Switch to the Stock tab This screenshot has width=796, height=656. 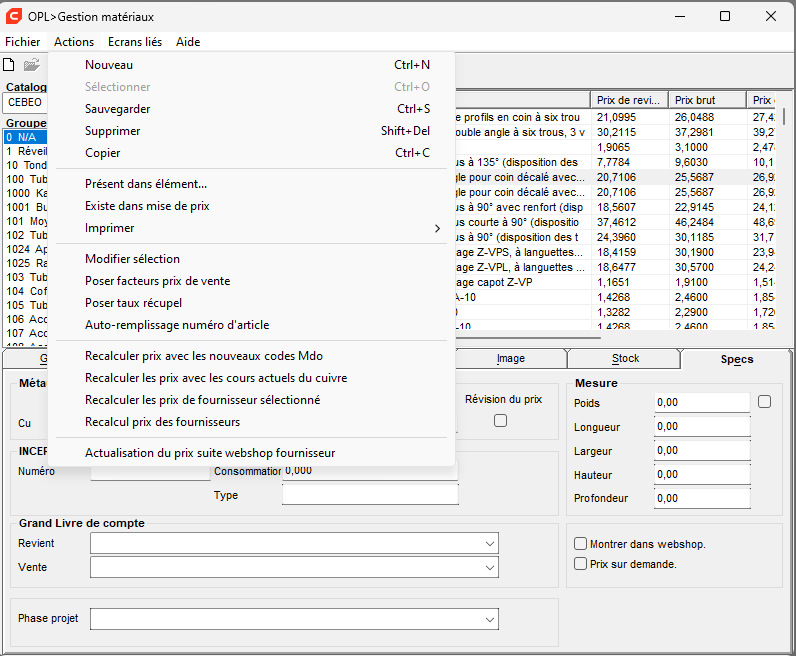point(625,358)
